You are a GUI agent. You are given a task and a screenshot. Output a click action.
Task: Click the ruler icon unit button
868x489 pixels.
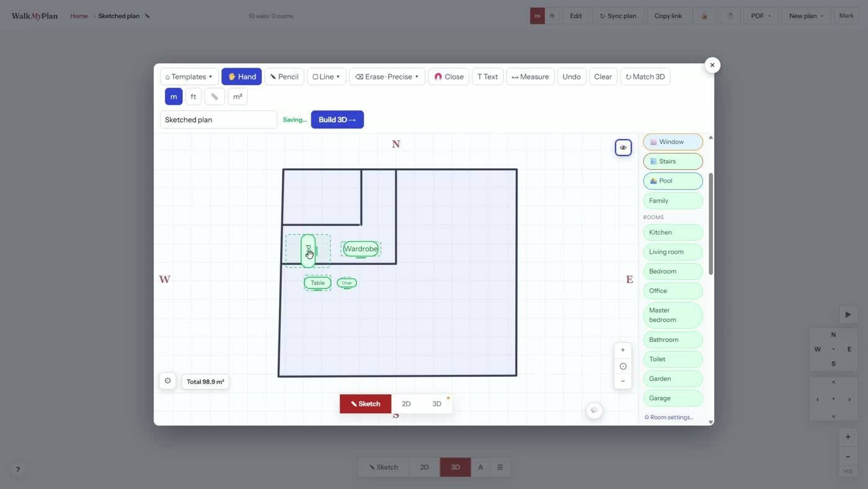coord(215,97)
